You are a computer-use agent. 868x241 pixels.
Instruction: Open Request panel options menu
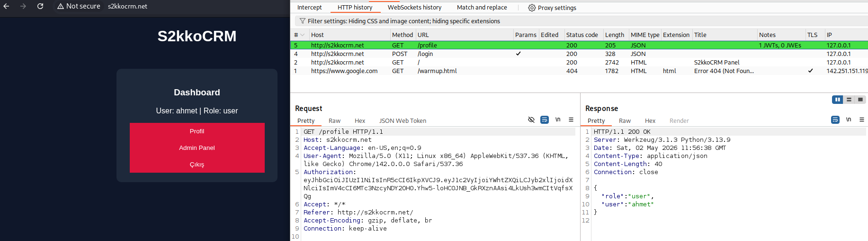pyautogui.click(x=571, y=120)
